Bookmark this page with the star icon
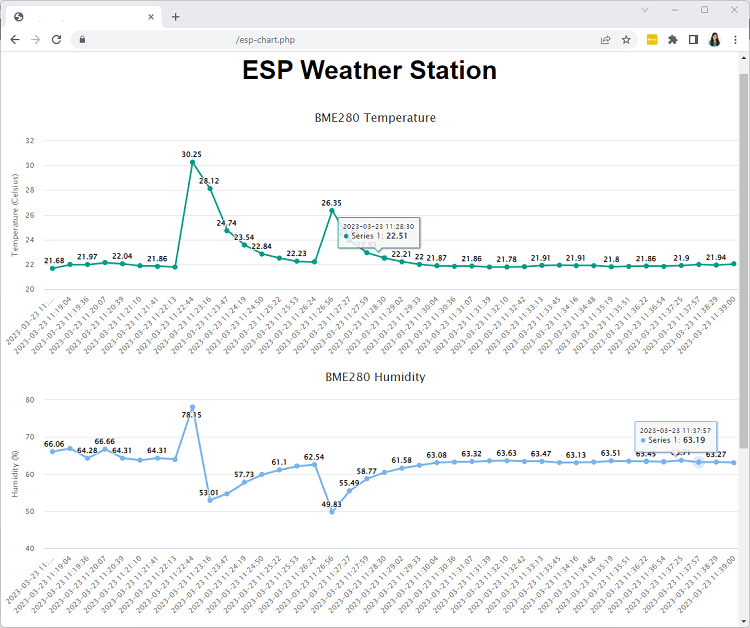This screenshot has width=750, height=628. pos(626,40)
